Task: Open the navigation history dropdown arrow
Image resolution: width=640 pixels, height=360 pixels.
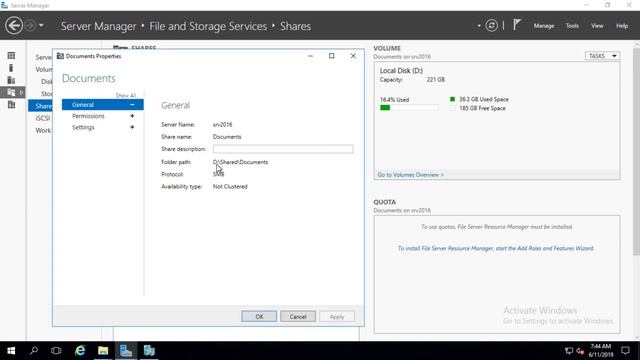Action: pos(41,26)
